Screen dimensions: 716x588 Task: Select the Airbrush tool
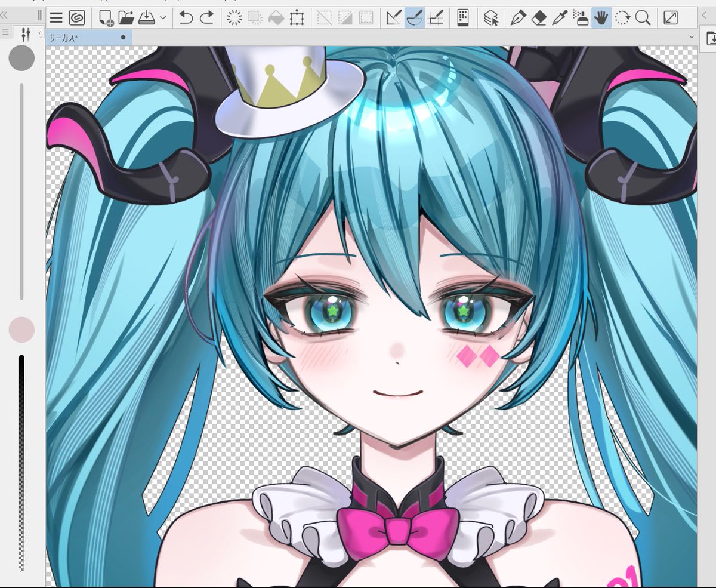(581, 18)
